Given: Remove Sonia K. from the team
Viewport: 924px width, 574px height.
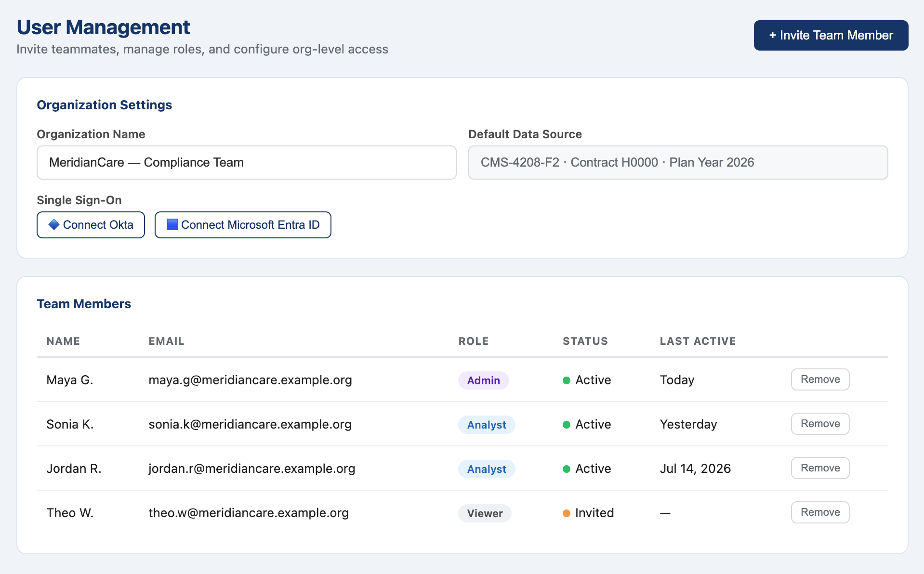Looking at the screenshot, I should (x=820, y=424).
